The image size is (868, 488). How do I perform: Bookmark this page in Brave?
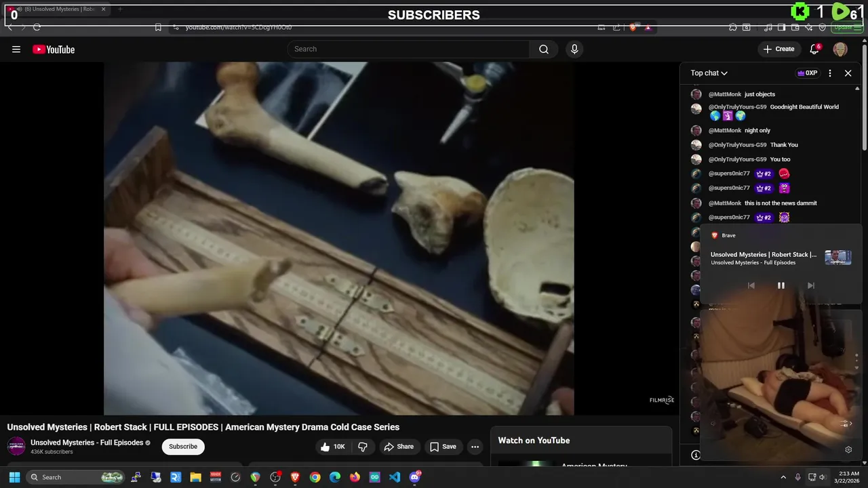(158, 27)
